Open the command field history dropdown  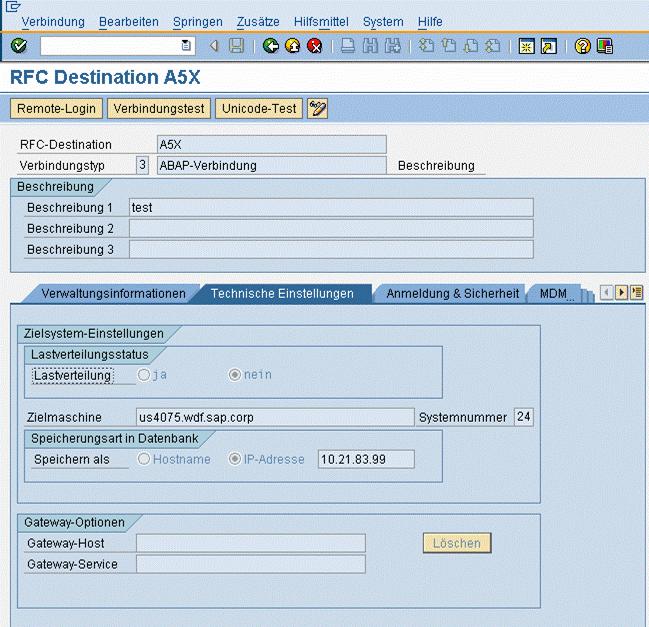point(186,46)
